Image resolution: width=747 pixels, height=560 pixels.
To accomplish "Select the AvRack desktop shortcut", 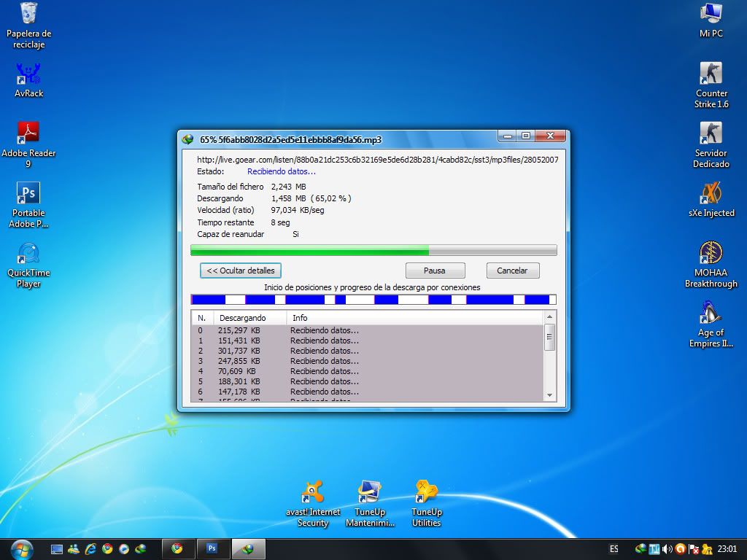I will pos(28,74).
